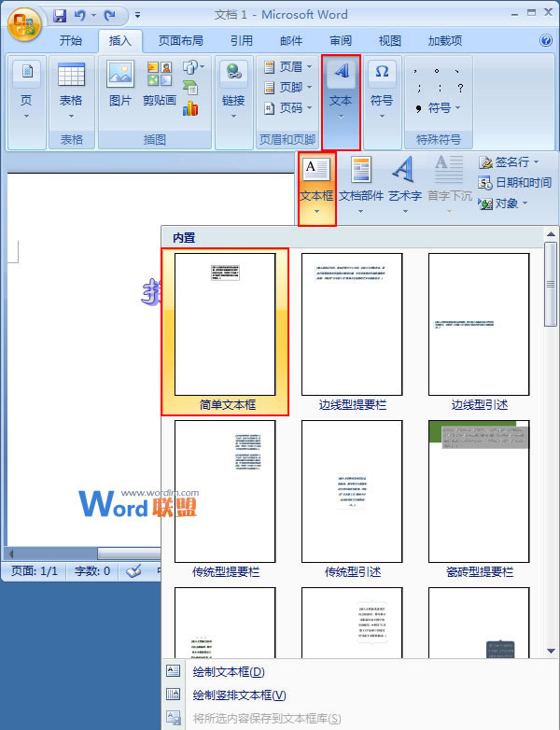Switch to the 页面布局 tab

pyautogui.click(x=181, y=40)
